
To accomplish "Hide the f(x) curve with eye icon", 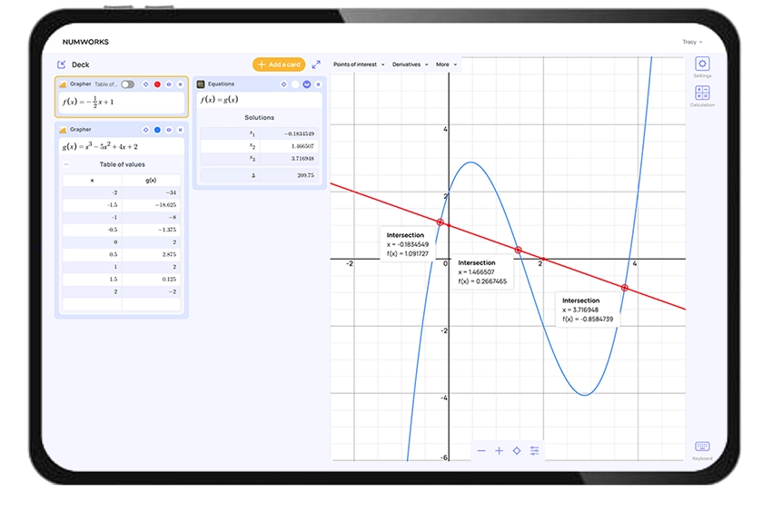I will [x=169, y=84].
